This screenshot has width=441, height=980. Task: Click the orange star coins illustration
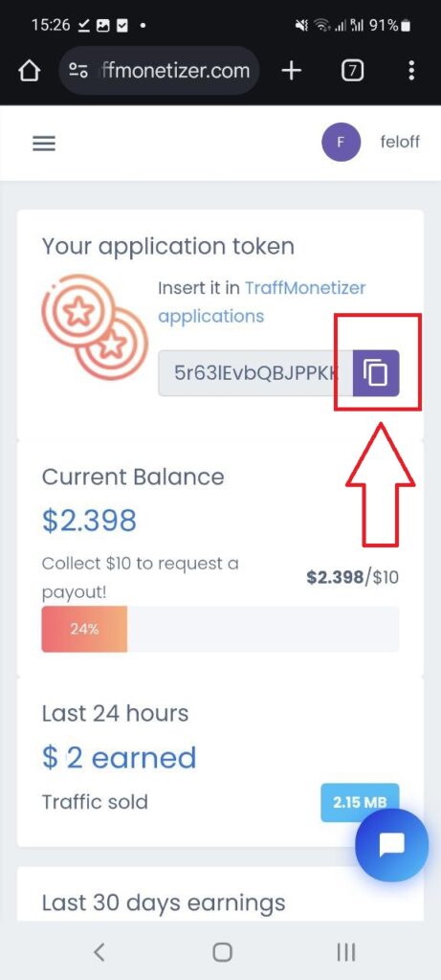[95, 327]
